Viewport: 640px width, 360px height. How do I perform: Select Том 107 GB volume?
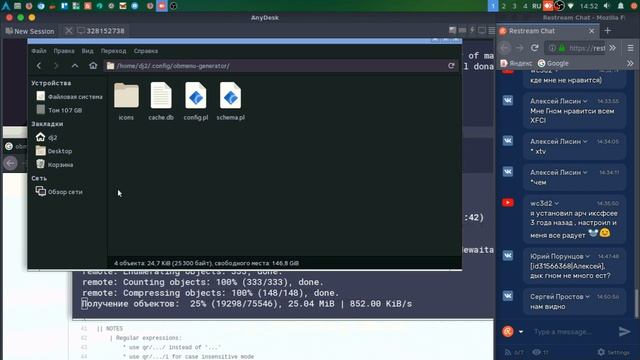tap(59, 110)
